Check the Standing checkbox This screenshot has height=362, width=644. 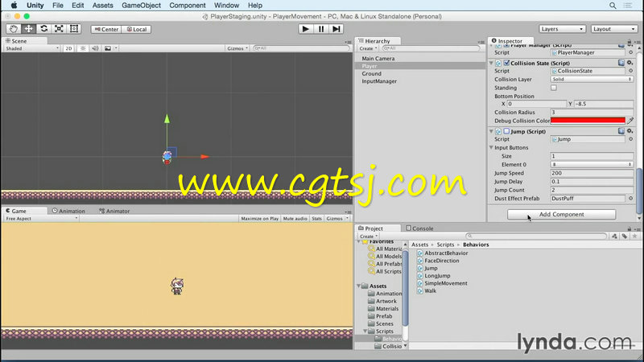coord(554,88)
